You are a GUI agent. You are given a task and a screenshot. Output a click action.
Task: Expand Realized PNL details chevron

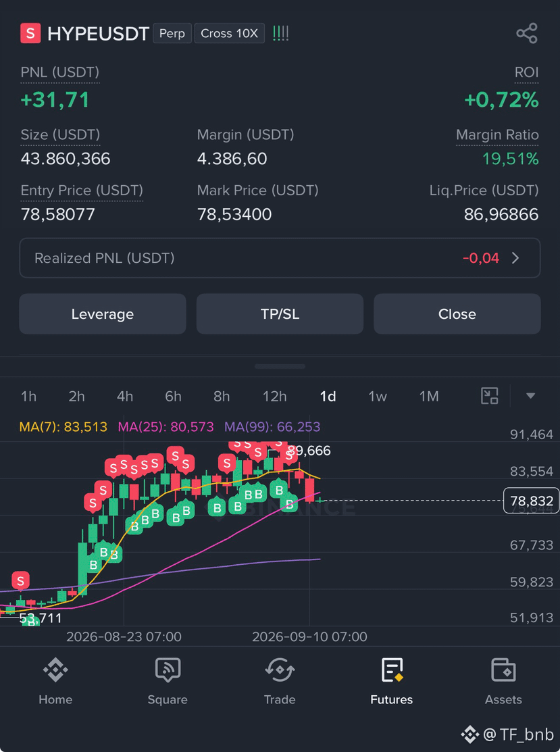[x=515, y=258]
